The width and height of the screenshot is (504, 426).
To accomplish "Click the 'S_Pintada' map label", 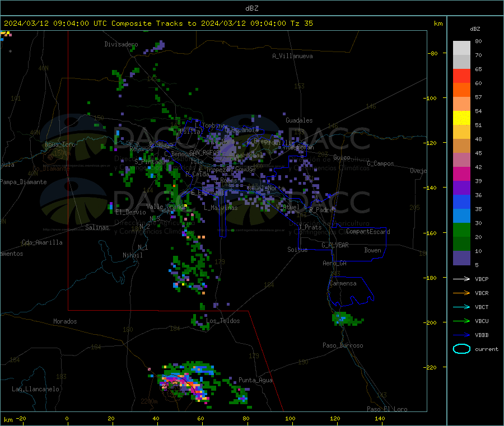I will (x=150, y=161).
